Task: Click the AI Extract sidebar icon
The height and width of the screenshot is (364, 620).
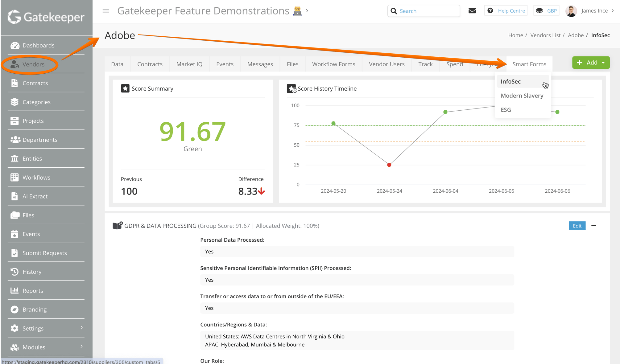Action: click(14, 196)
